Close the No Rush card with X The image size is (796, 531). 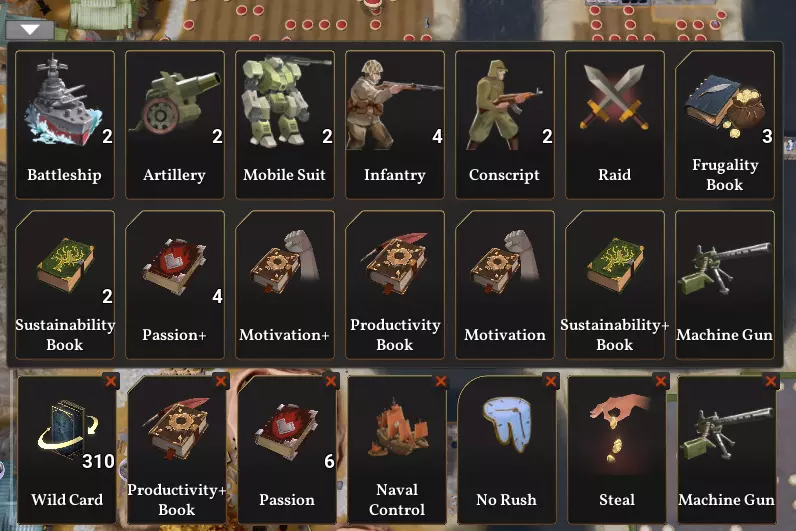click(x=551, y=381)
